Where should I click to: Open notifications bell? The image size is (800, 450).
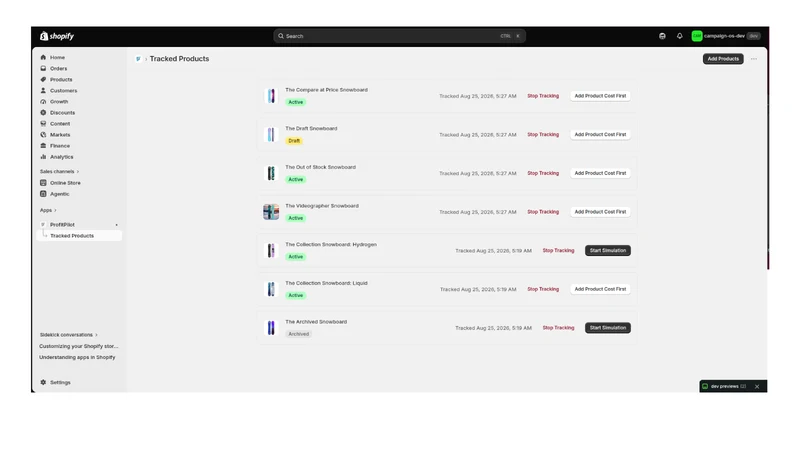680,36
